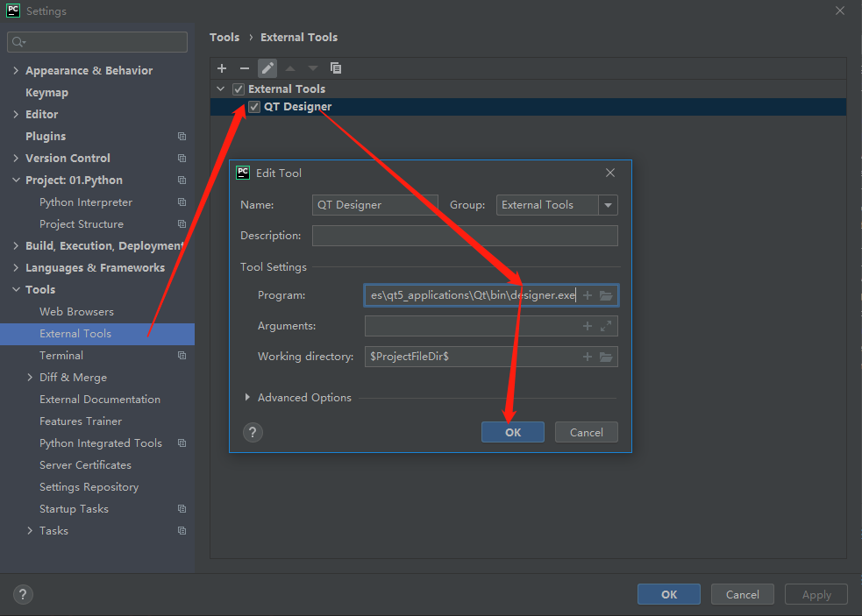Expand Appearance & Behavior settings node
This screenshot has width=862, height=616.
click(x=16, y=71)
